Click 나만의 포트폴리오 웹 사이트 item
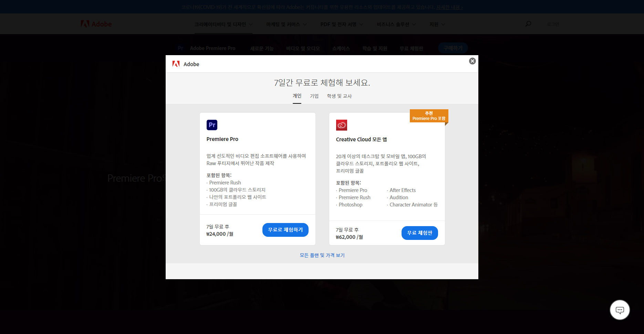 (x=238, y=197)
